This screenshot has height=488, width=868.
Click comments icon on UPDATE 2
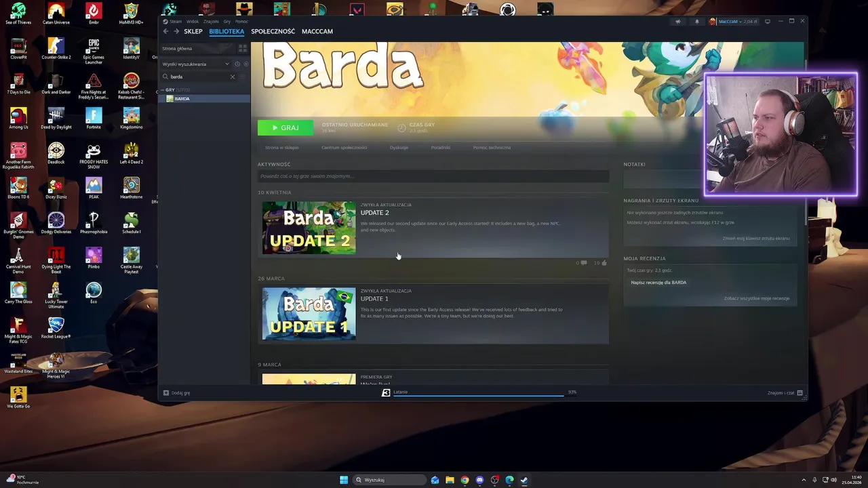tap(584, 263)
